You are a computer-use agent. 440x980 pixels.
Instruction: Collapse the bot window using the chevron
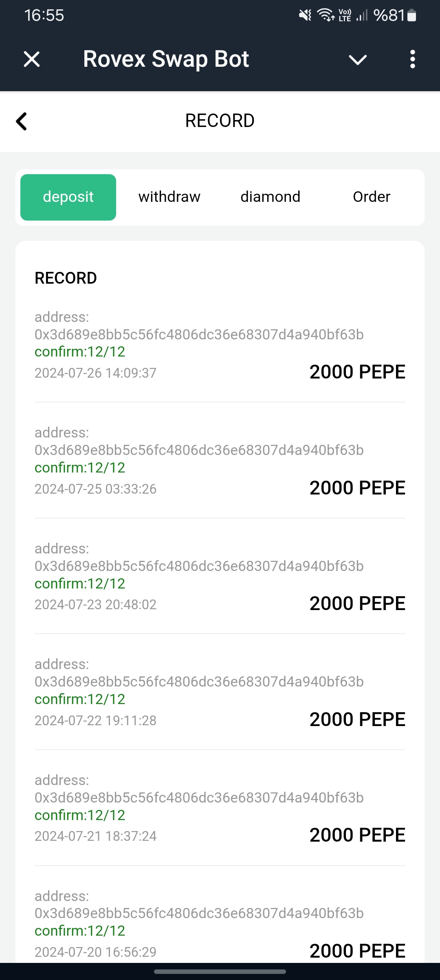click(358, 60)
